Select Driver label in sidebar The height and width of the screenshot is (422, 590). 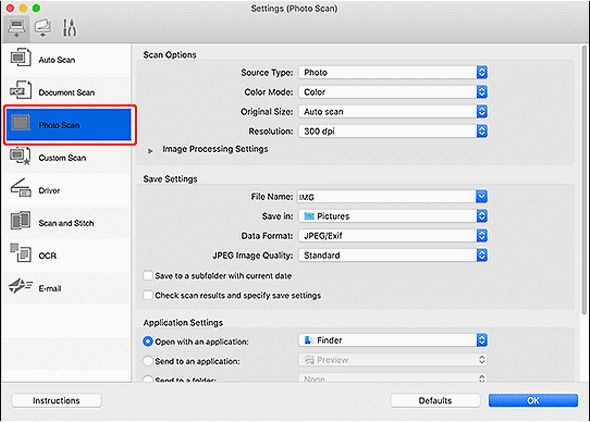49,191
